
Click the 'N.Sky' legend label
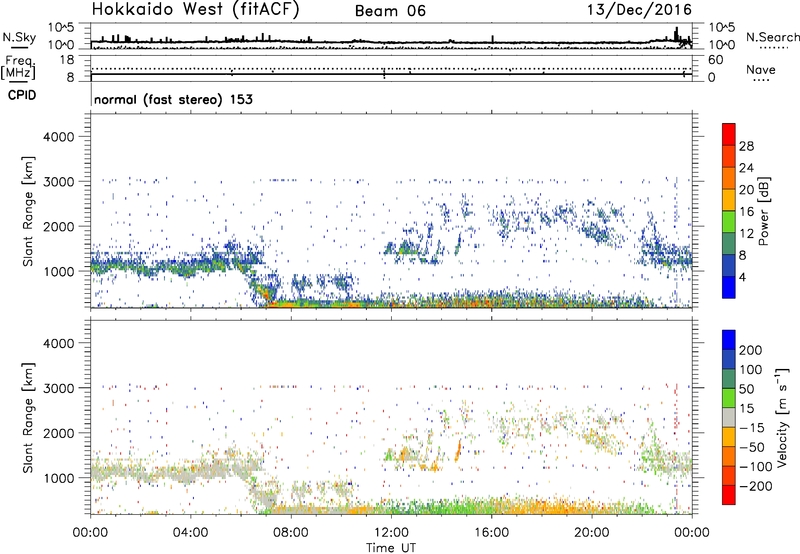[x=19, y=37]
